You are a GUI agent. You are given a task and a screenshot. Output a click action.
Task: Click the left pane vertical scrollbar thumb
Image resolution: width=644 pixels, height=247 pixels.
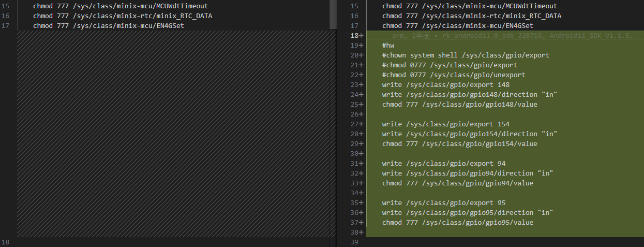coord(333,14)
